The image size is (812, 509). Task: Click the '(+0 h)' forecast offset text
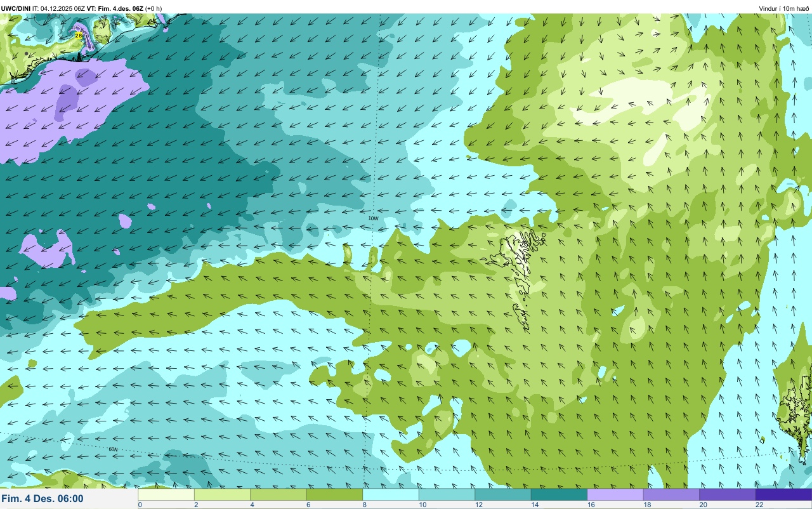(x=154, y=8)
